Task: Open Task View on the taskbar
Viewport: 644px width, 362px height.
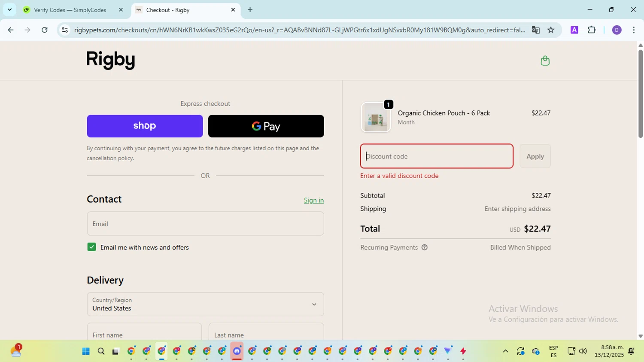Action: (x=115, y=351)
